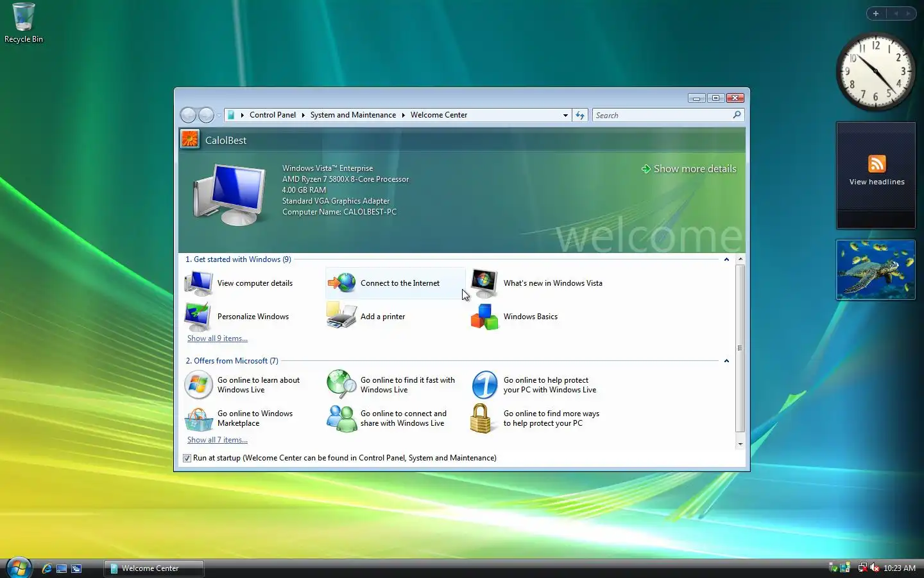This screenshot has height=578, width=924.
Task: Click the add gadget plus button
Action: coord(875,13)
